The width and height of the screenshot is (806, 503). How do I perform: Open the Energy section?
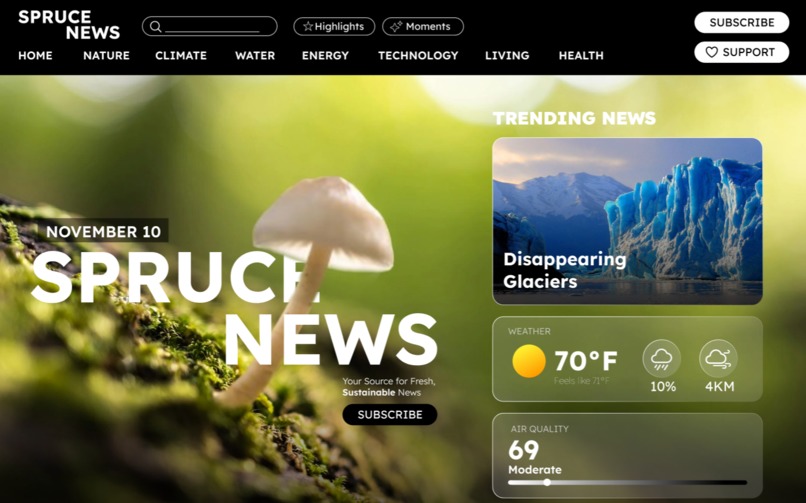pyautogui.click(x=325, y=55)
